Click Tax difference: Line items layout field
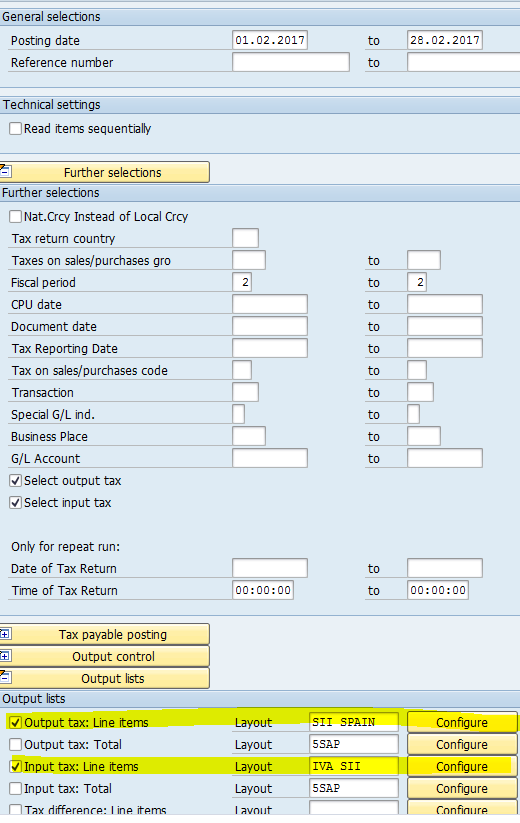This screenshot has width=520, height=823. 354,808
